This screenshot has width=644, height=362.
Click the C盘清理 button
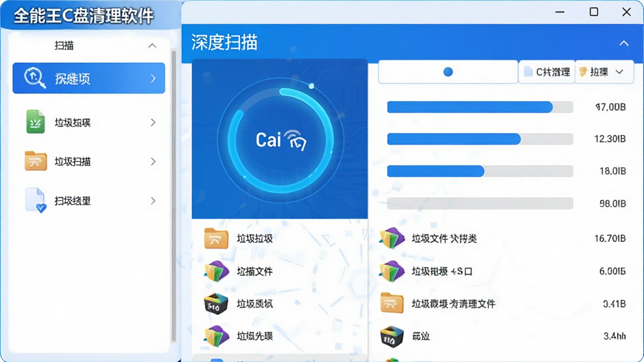click(547, 72)
